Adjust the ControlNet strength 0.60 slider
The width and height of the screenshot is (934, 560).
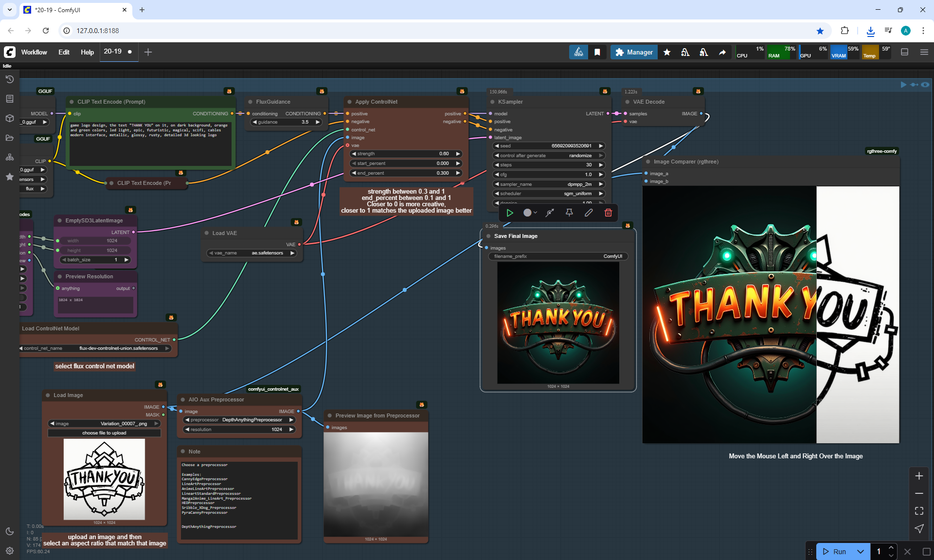pyautogui.click(x=405, y=154)
